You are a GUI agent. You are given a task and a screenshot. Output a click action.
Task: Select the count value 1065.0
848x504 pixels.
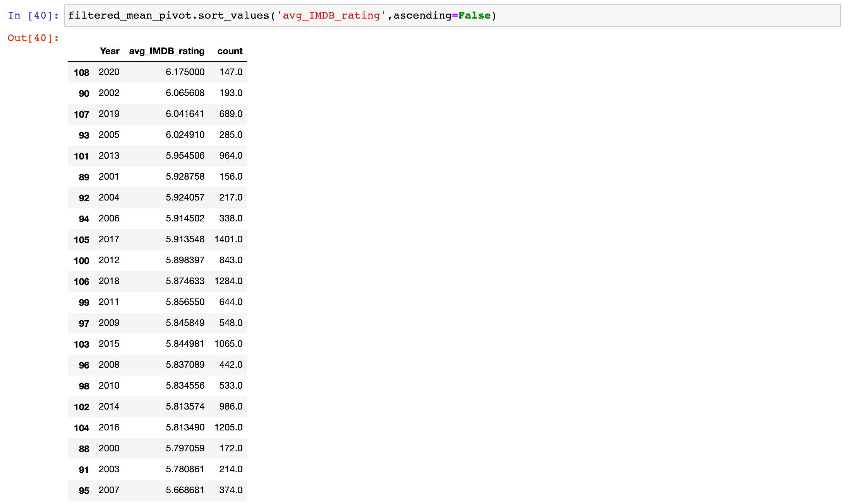tap(228, 344)
